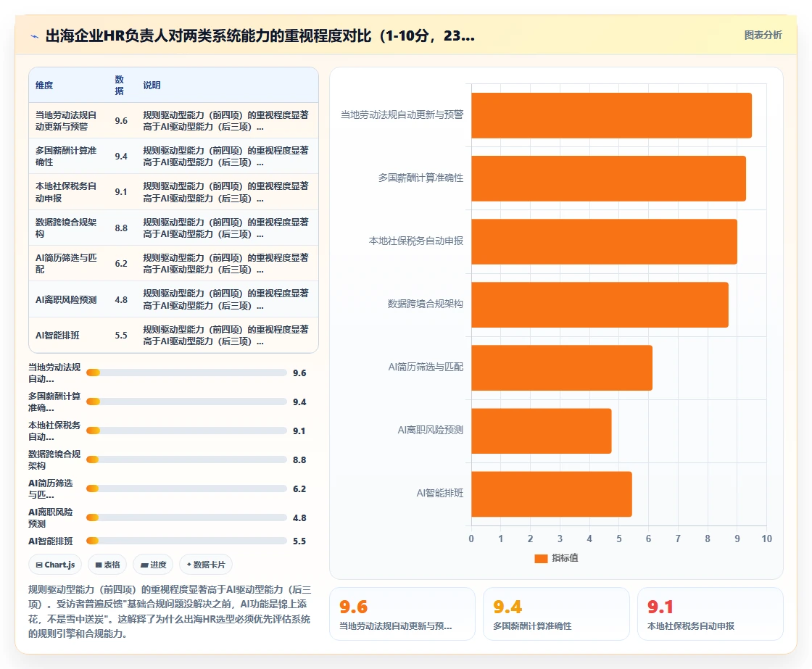This screenshot has width=812, height=669.
Task: Click the 说明 column header
Action: pos(152,86)
